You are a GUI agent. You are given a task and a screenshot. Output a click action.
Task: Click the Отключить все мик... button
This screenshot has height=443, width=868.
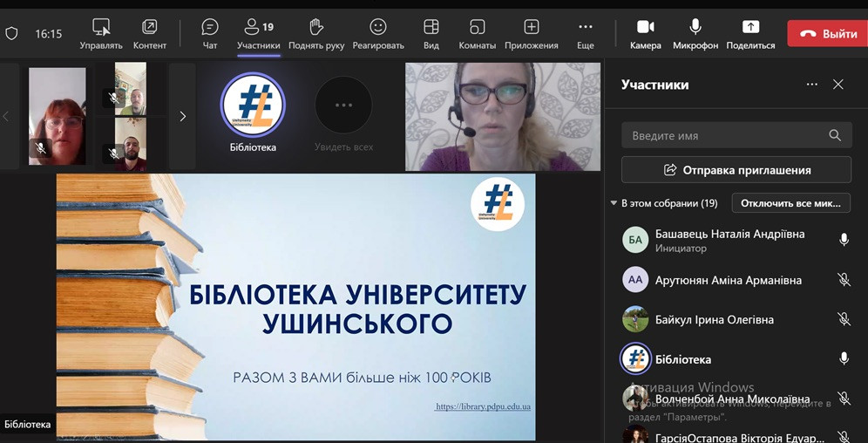pyautogui.click(x=790, y=203)
